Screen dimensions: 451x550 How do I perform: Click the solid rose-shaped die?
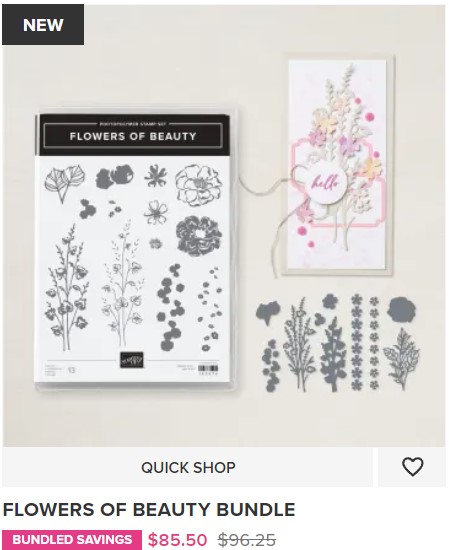click(402, 309)
